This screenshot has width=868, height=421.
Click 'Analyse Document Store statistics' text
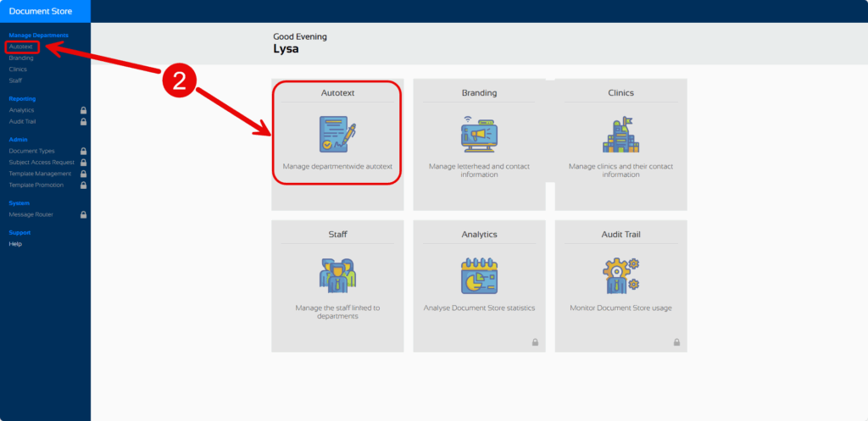coord(479,308)
